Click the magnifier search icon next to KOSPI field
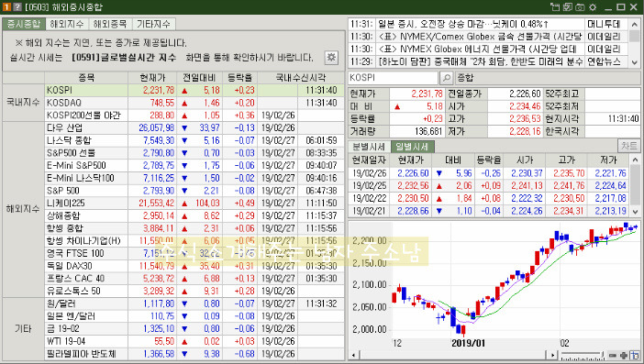 [x=446, y=77]
